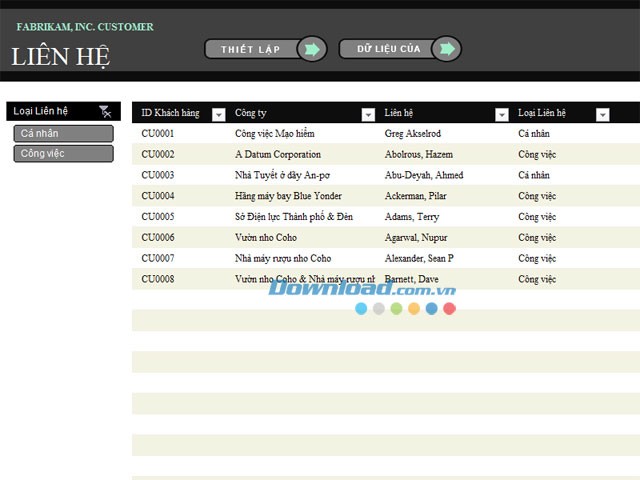Toggle the Công việc slicer filter
Image resolution: width=640 pixels, height=480 pixels.
point(63,154)
